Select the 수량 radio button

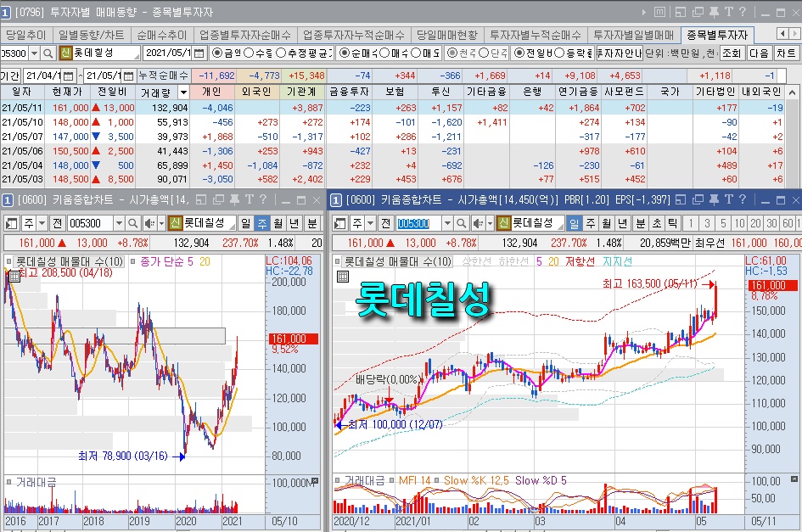(250, 53)
